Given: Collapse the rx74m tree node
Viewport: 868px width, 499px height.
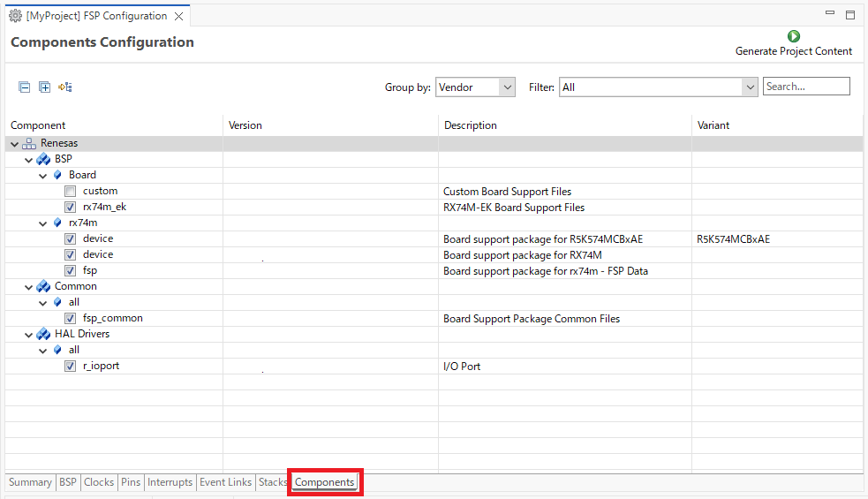Looking at the screenshot, I should click(42, 223).
